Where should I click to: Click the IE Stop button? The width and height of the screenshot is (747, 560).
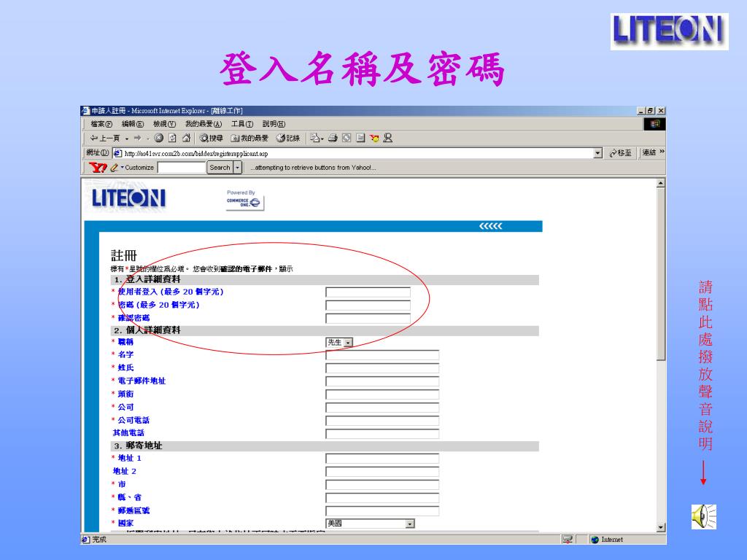[158, 138]
